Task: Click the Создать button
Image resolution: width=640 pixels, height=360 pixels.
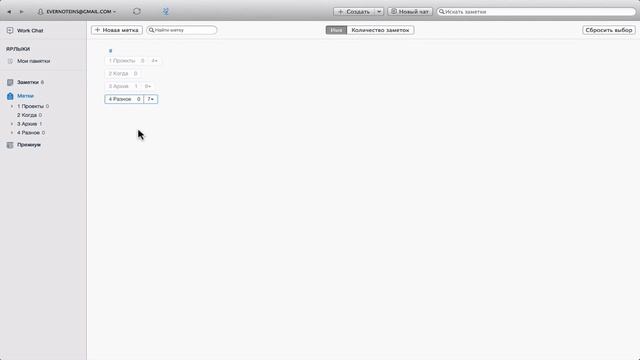Action: 354,12
